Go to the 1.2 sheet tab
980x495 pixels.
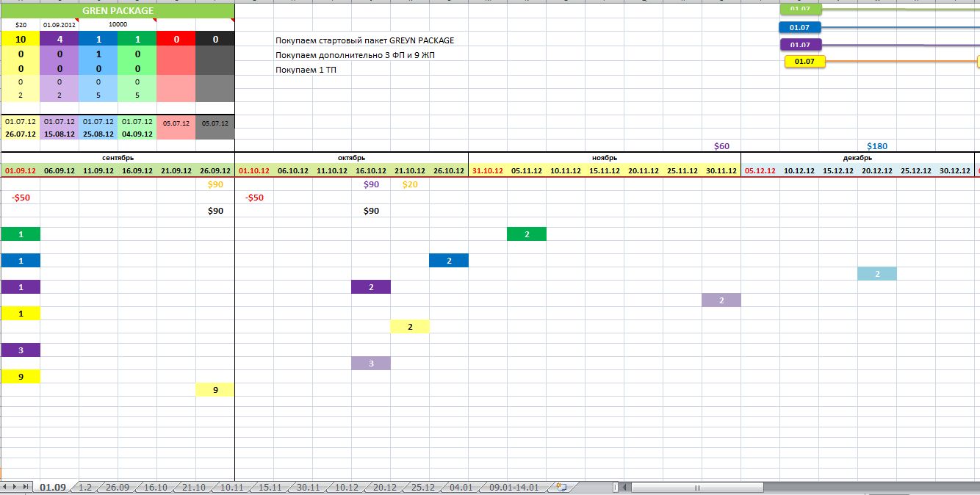click(85, 487)
